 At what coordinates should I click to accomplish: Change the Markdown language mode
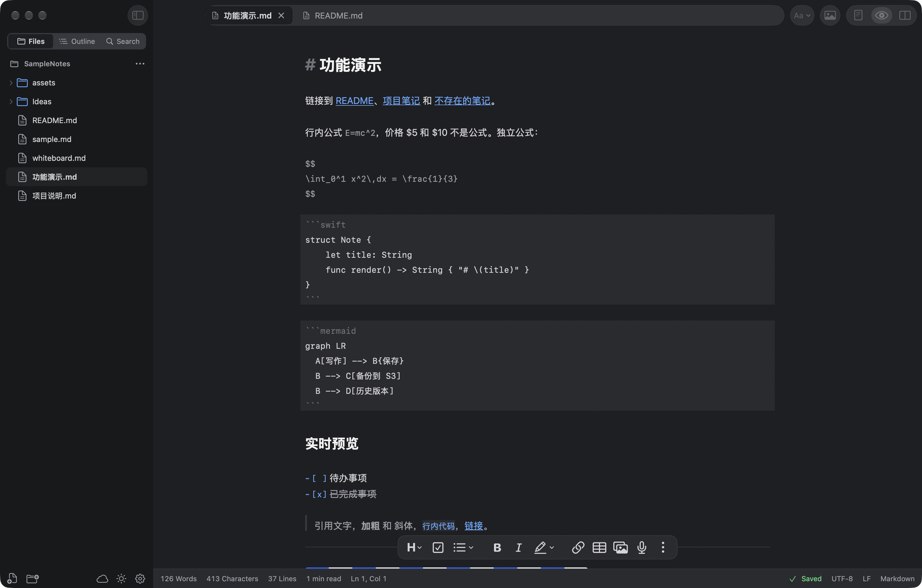897,579
